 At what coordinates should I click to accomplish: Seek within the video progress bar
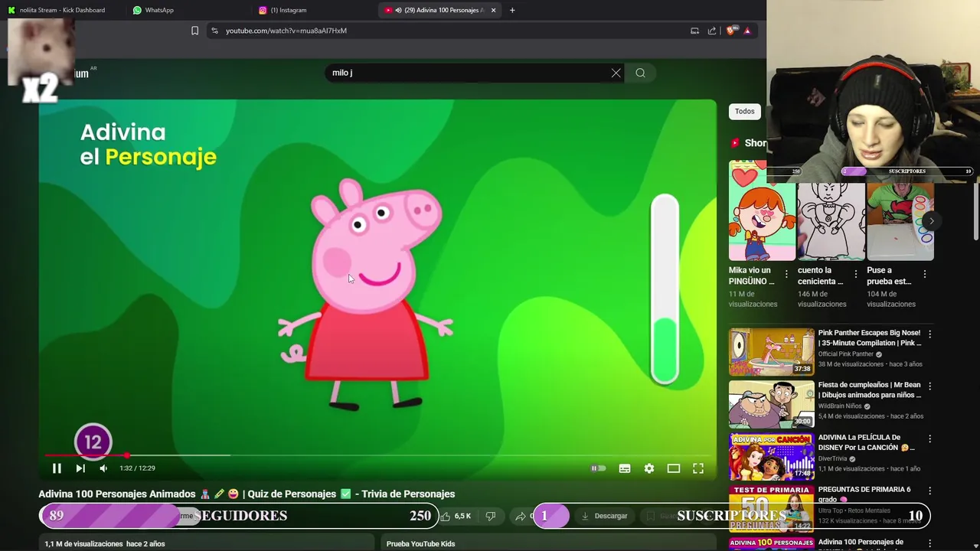click(378, 455)
